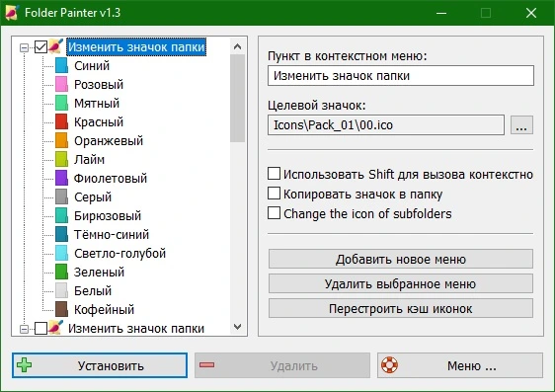Click the paintbrush icon of the selected top menu

click(x=56, y=46)
